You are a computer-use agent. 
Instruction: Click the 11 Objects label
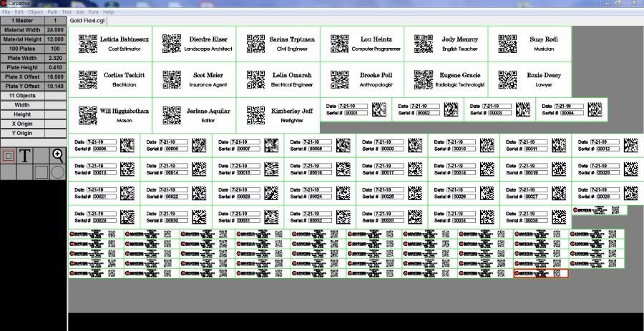click(x=22, y=96)
